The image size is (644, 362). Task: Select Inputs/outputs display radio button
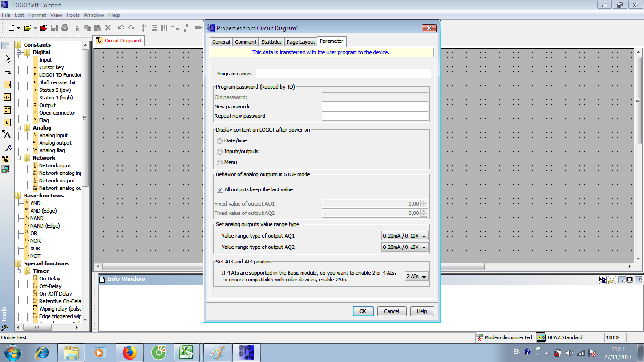tap(220, 152)
